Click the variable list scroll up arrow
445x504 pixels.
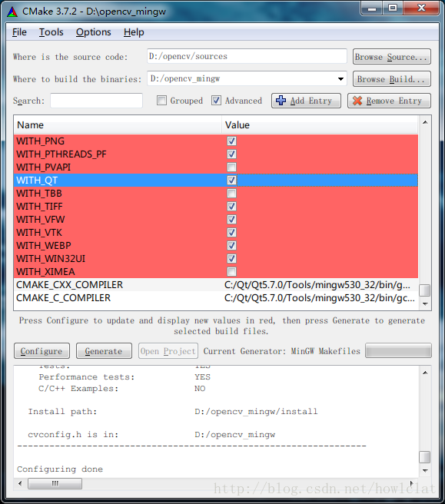click(x=425, y=122)
